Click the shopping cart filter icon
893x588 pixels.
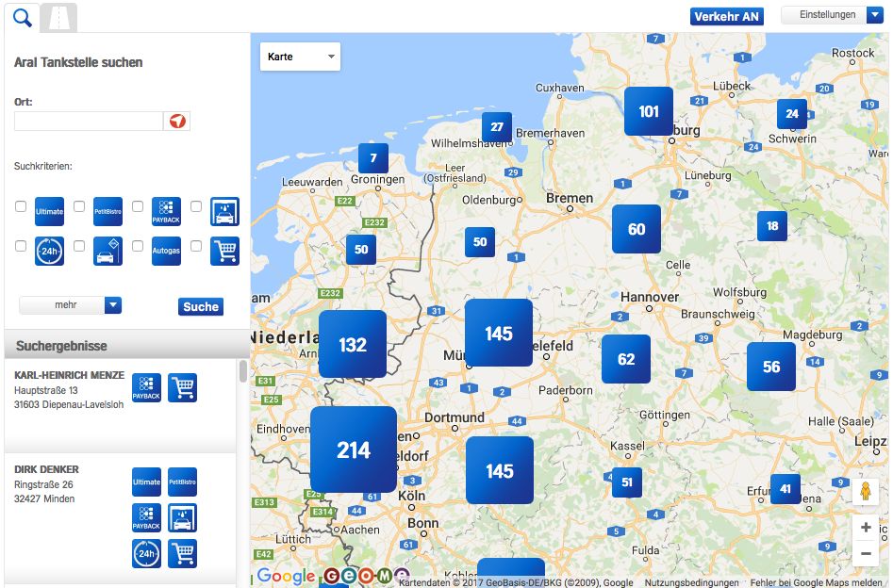[x=225, y=251]
